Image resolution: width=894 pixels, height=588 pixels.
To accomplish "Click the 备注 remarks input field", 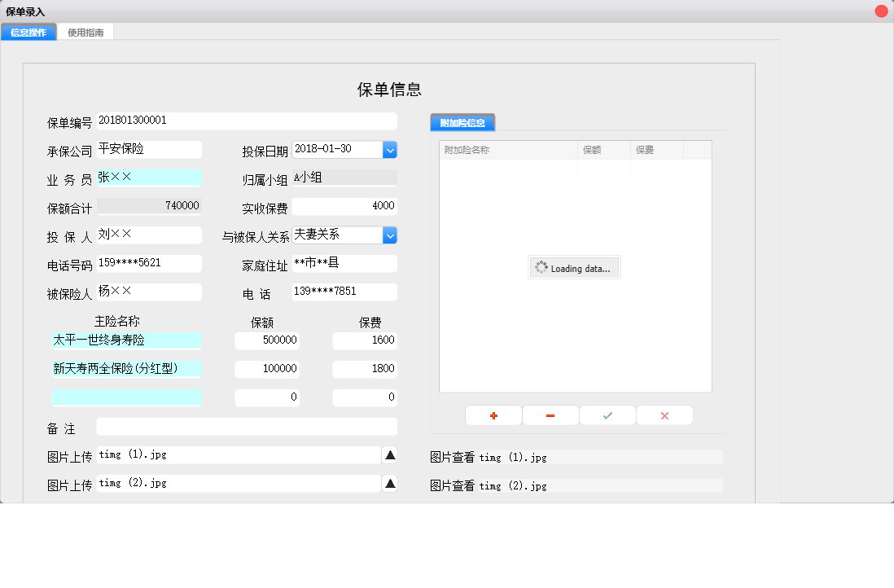I will point(246,427).
